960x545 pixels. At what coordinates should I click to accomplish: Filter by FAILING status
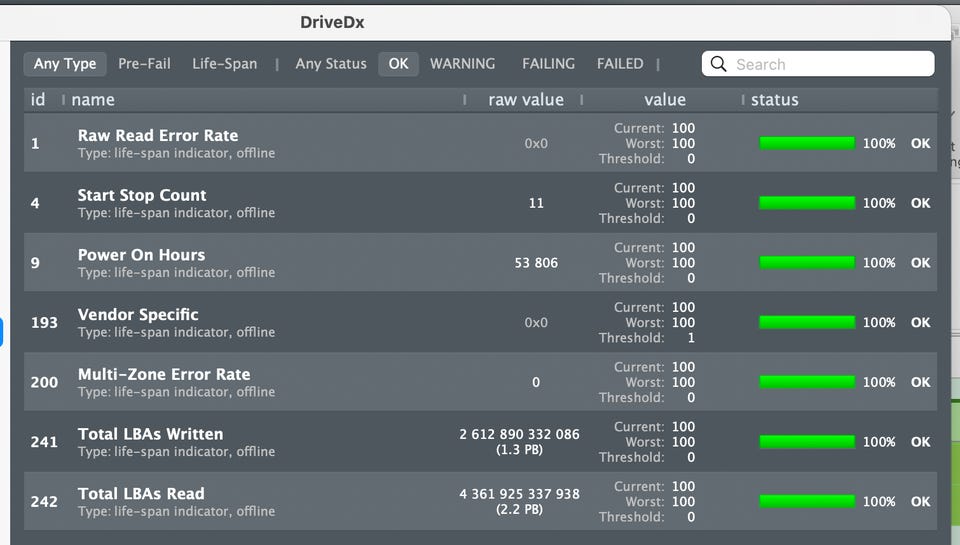pyautogui.click(x=549, y=64)
